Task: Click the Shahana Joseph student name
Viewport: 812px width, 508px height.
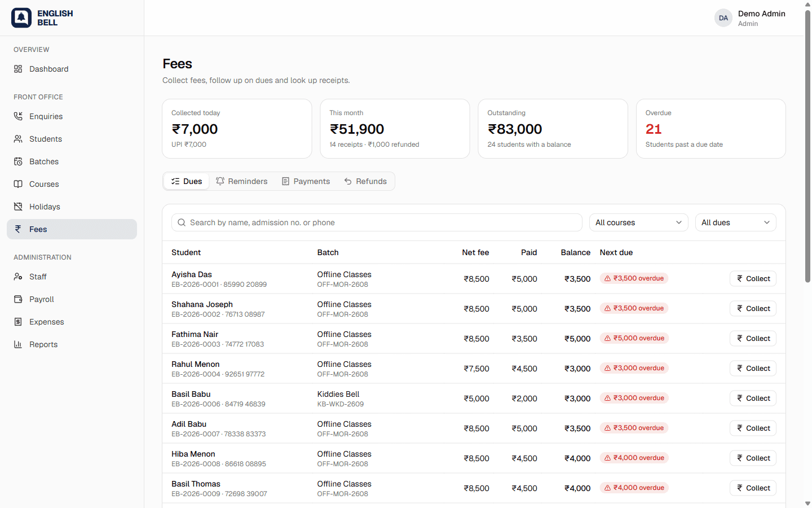Action: [x=202, y=304]
